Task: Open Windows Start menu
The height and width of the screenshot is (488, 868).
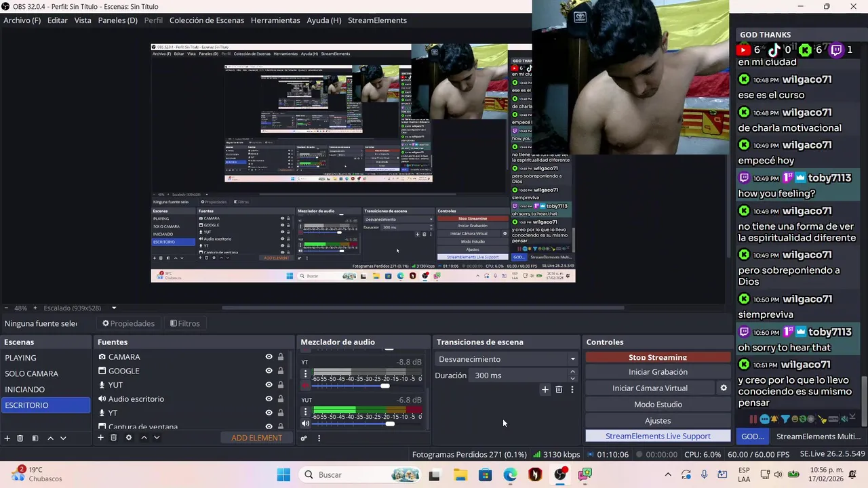Action: tap(283, 474)
